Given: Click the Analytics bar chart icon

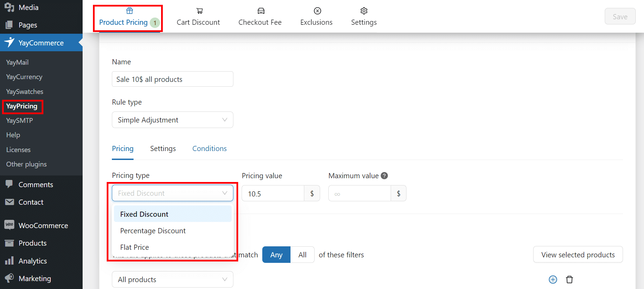Looking at the screenshot, I should pyautogui.click(x=9, y=260).
